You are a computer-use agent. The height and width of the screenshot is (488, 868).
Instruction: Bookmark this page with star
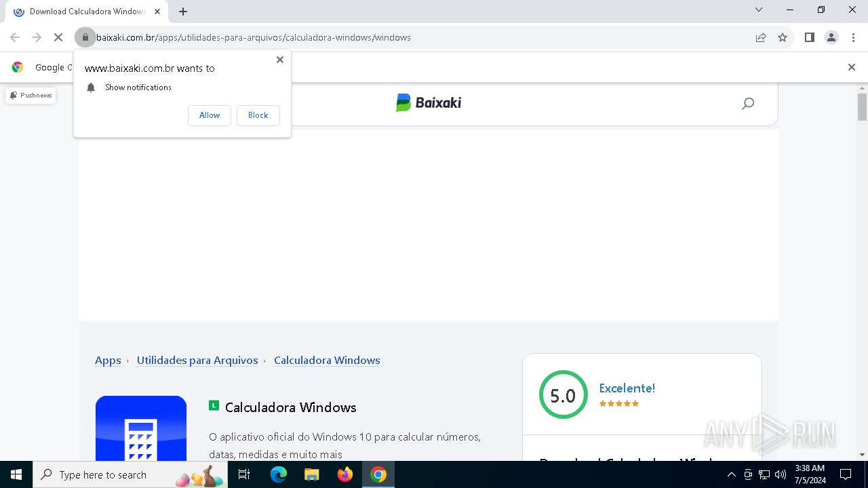coord(783,37)
